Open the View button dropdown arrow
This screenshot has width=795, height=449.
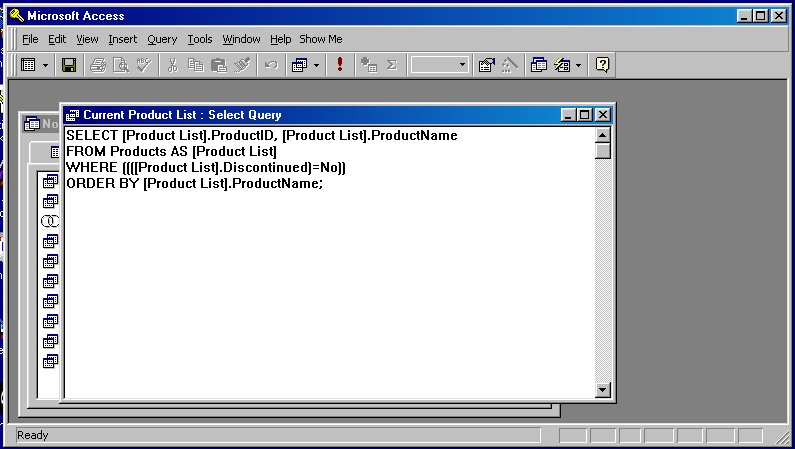[45, 65]
